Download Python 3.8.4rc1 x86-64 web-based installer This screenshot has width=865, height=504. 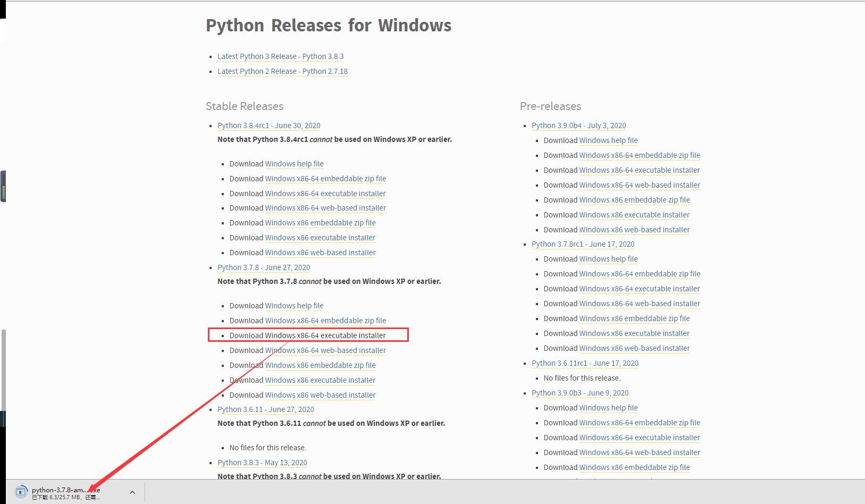[x=325, y=208]
